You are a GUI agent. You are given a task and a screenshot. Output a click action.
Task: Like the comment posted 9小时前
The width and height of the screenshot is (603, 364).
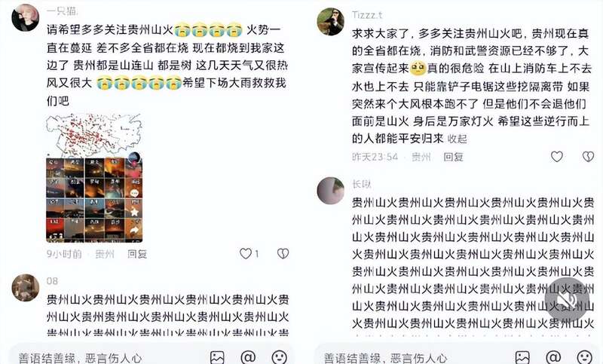pos(246,254)
